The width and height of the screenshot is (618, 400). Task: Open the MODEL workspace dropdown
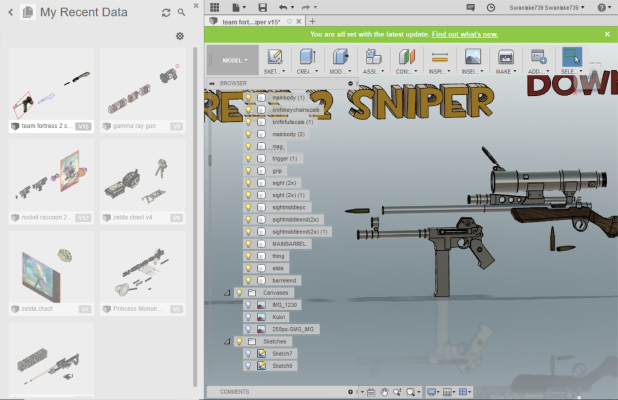click(x=233, y=60)
